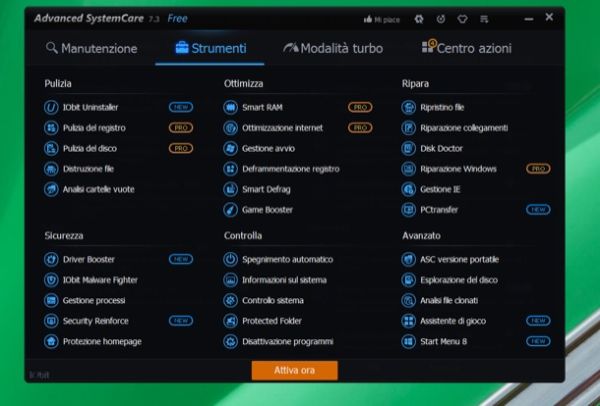This screenshot has height=406, width=600.
Task: Click the "Analisi file clonati" label
Action: 449,301
